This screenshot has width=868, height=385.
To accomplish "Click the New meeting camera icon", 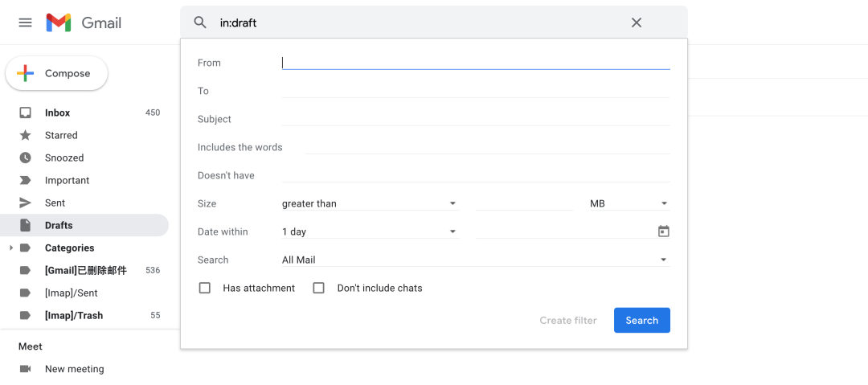I will [26, 369].
